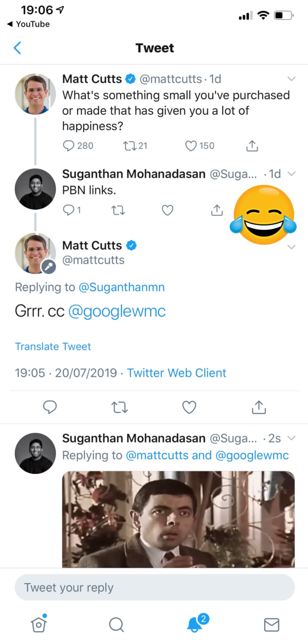Like the tweet with 150 likes
The height and width of the screenshot is (644, 308).
pos(191,146)
